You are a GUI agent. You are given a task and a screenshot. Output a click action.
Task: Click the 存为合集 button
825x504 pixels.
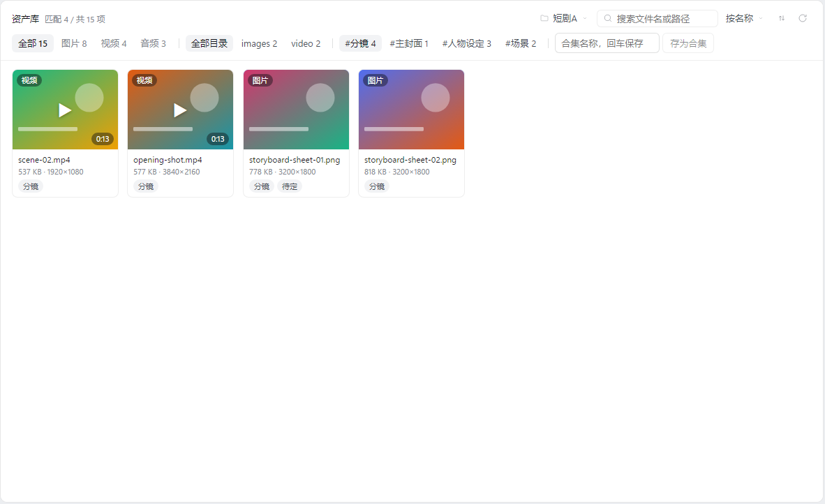tap(688, 43)
